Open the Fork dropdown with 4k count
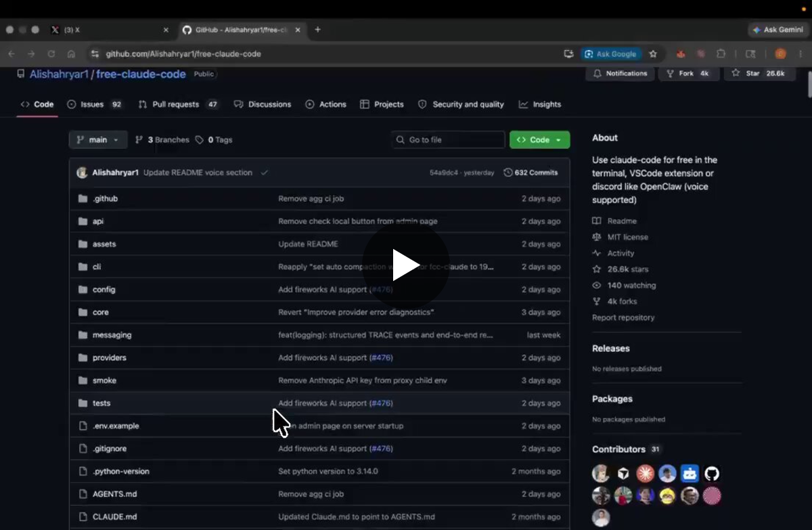Image resolution: width=812 pixels, height=530 pixels. click(688, 73)
